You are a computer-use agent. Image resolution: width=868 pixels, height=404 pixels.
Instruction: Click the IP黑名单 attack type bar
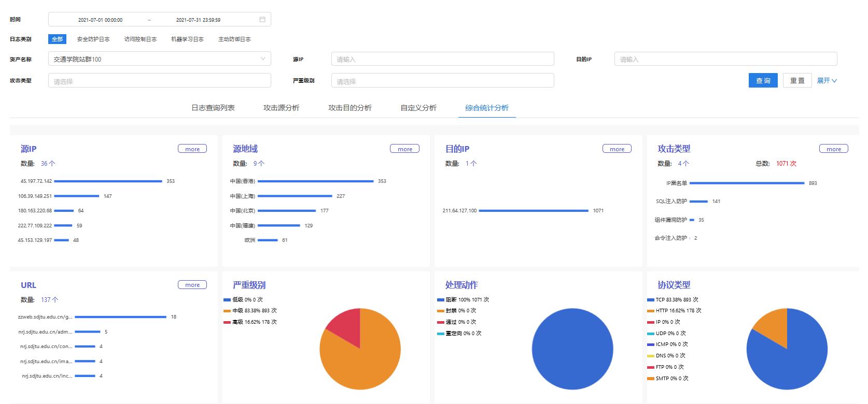(x=747, y=183)
